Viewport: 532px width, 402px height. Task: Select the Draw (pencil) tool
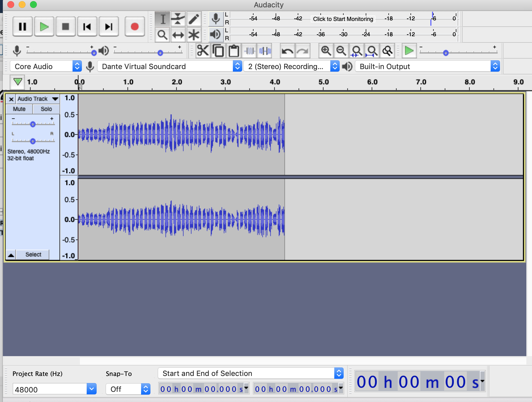194,19
